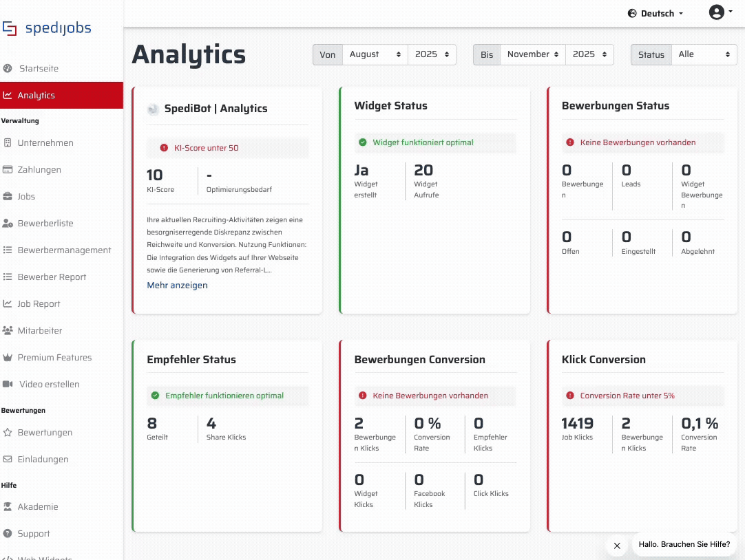This screenshot has width=745, height=560.
Task: Click the 0,1 % Conversion Rate value
Action: pos(700,423)
